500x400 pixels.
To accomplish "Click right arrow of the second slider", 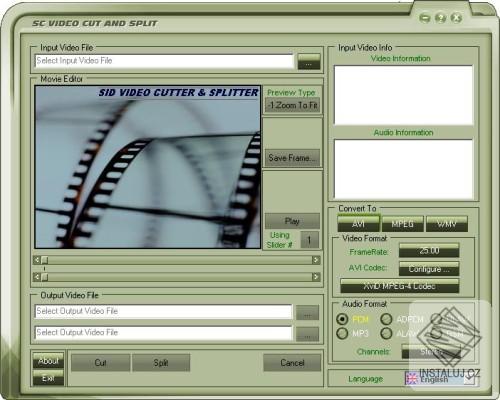I will pos(316,277).
